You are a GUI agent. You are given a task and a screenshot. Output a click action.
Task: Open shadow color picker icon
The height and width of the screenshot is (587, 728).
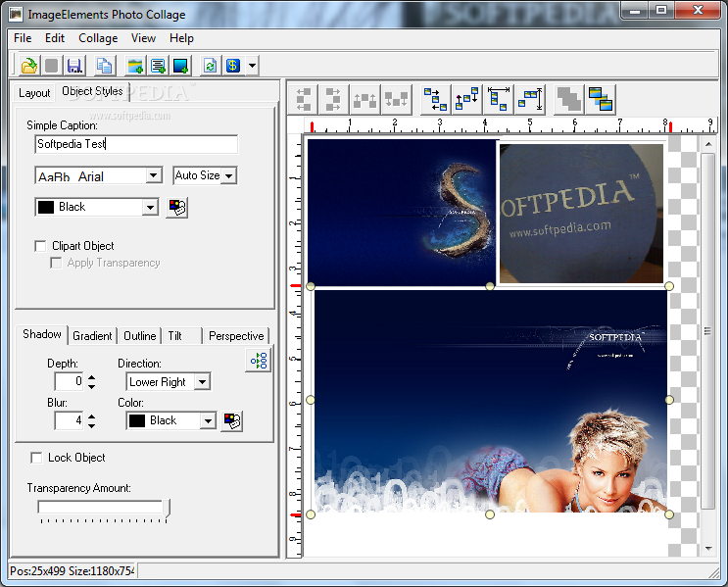(231, 420)
